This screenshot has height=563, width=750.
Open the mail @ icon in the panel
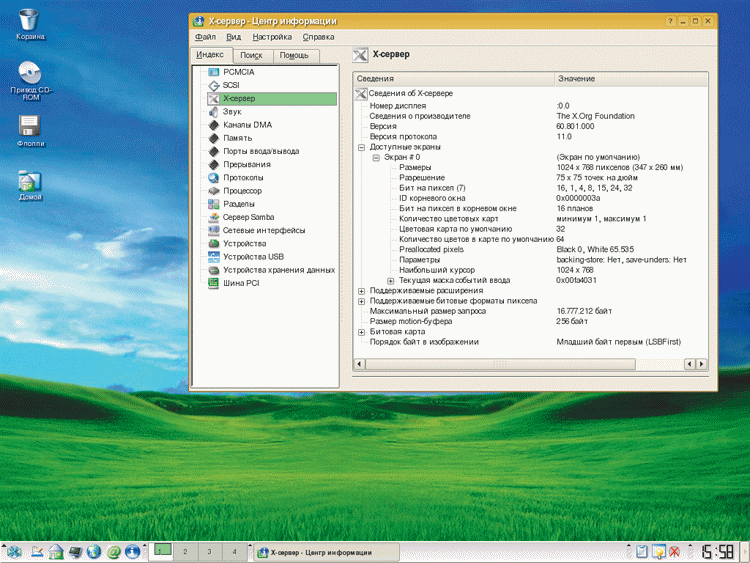click(x=113, y=552)
